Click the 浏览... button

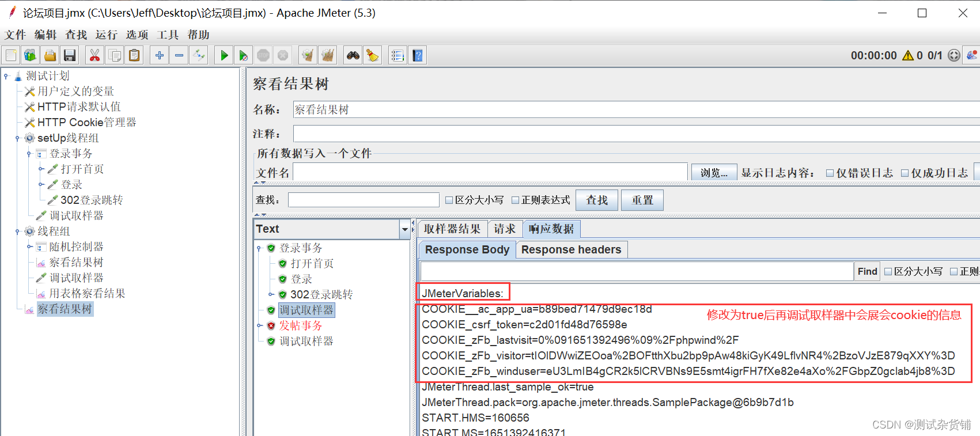point(714,173)
